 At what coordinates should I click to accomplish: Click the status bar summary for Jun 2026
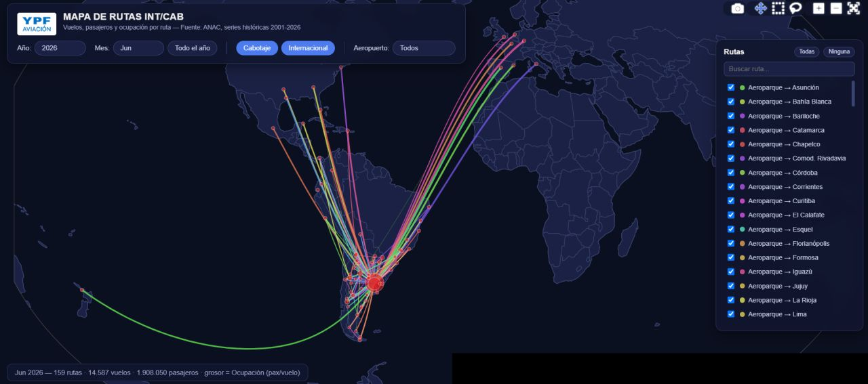157,372
